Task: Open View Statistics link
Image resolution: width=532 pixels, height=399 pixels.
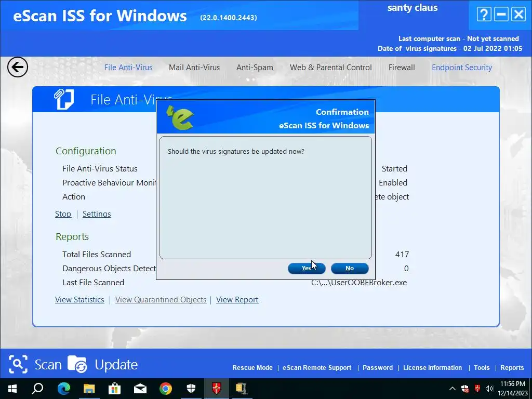Action: 79,300
